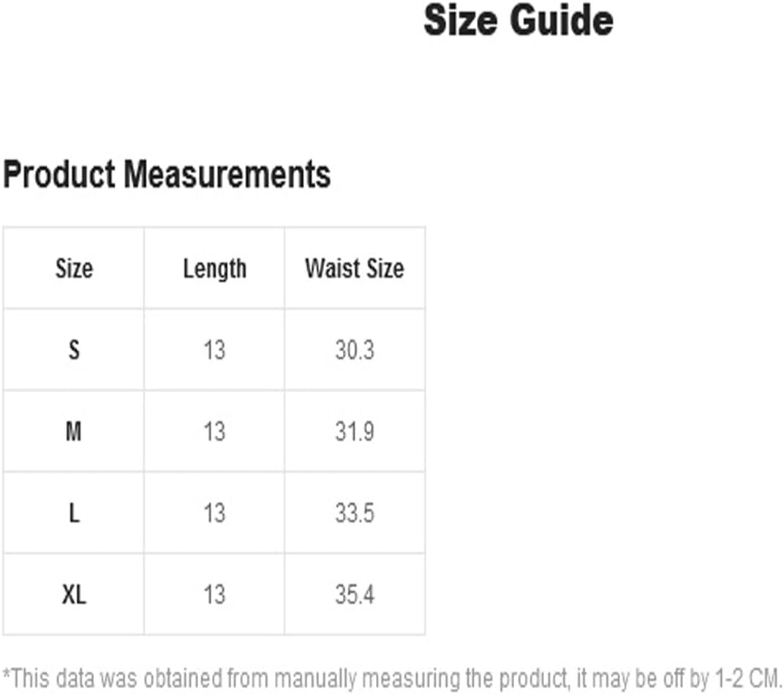The image size is (784, 694).
Task: Click the length value 13 for size XL
Action: click(214, 595)
